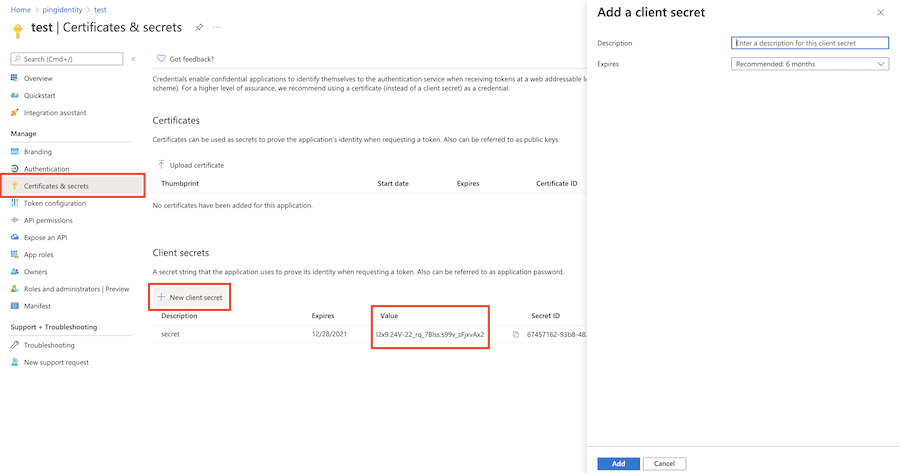This screenshot has height=473, width=900.
Task: Close the Add a client secret panel
Action: (880, 13)
